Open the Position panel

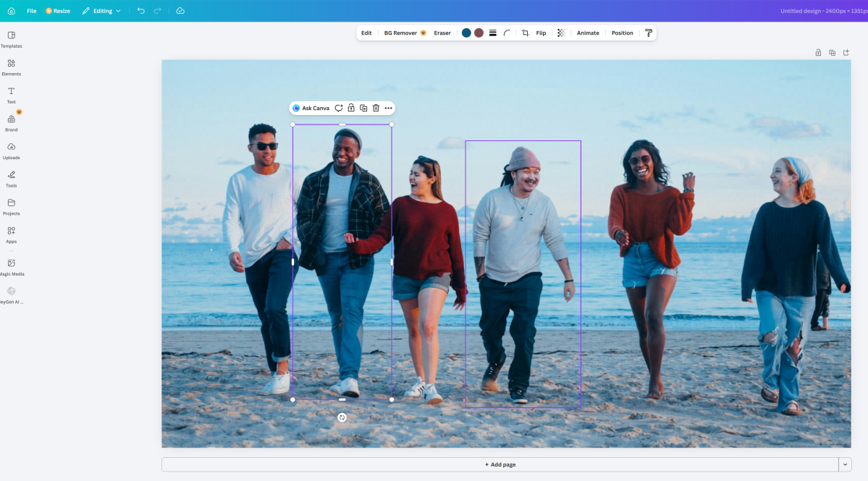[x=621, y=33]
